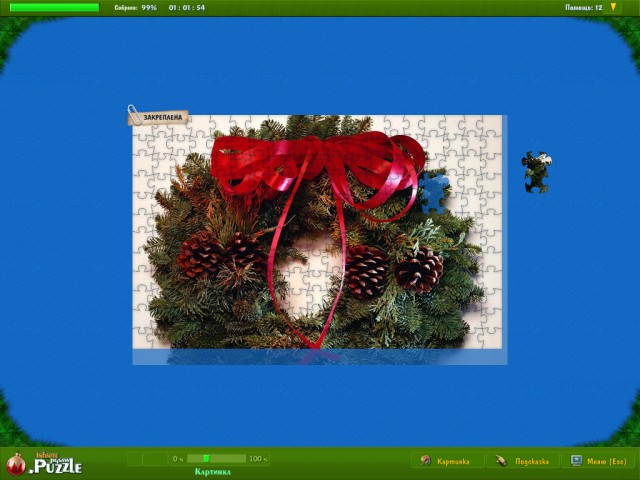Click the Собрано: 99% readout

pyautogui.click(x=136, y=7)
